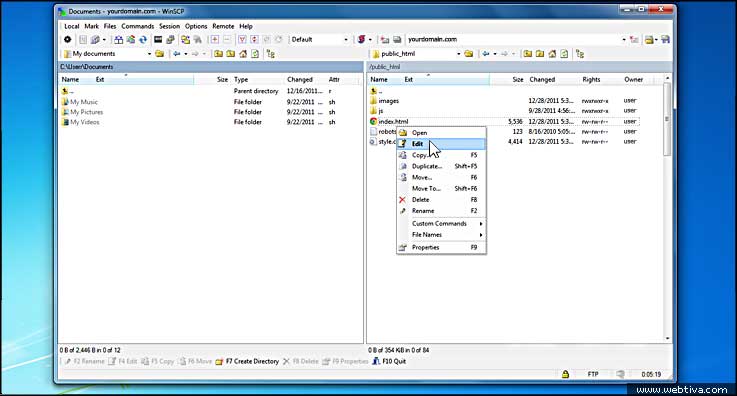Screen dimensions: 737x396
Task: Choose Edit in the context menu
Action: (441, 144)
